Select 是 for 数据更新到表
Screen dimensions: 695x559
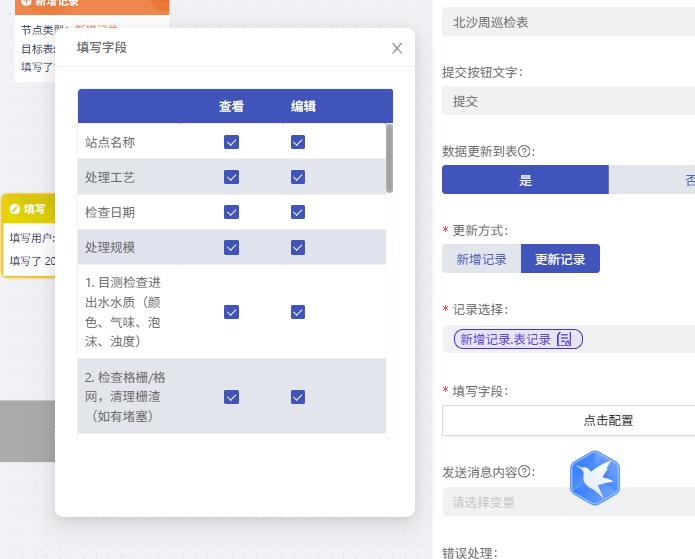(x=525, y=180)
